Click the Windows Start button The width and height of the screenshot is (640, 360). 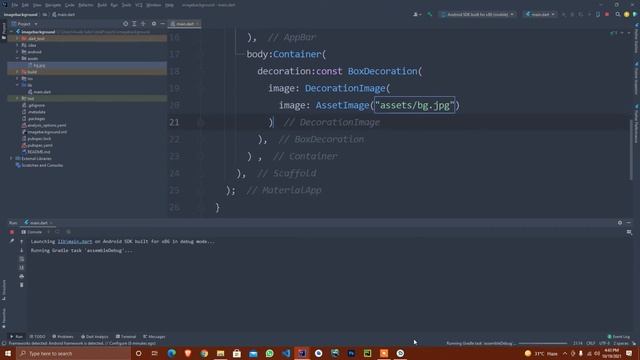[x=8, y=353]
